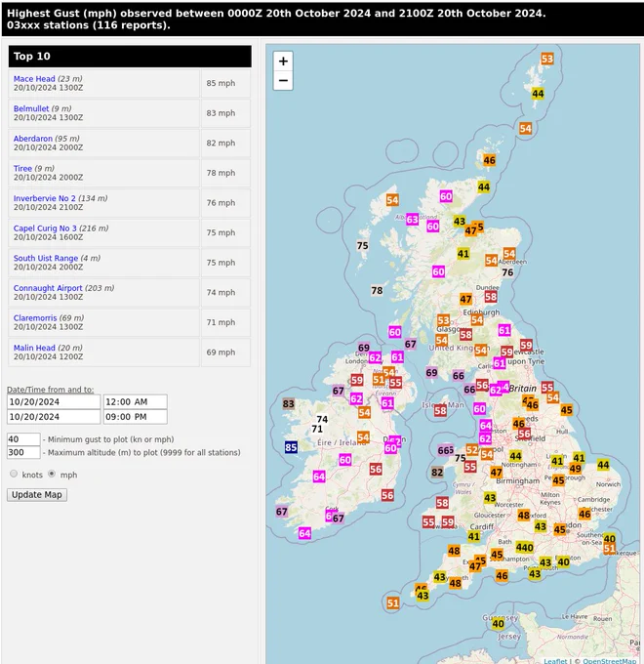This screenshot has height=664, width=644.
Task: Click the 85 mph cell for Mace Head
Action: 225,83
